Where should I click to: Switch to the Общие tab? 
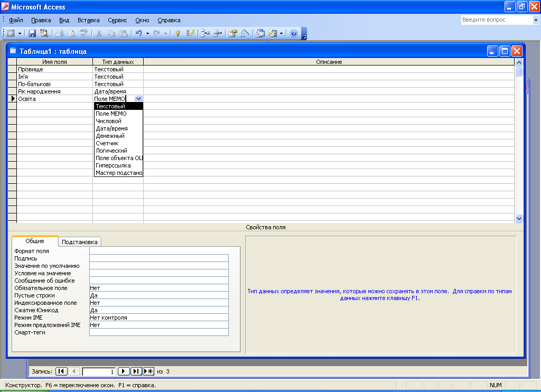click(x=35, y=241)
